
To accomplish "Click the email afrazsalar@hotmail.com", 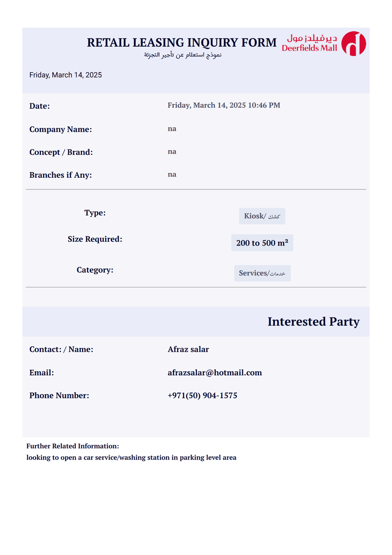I will [215, 373].
